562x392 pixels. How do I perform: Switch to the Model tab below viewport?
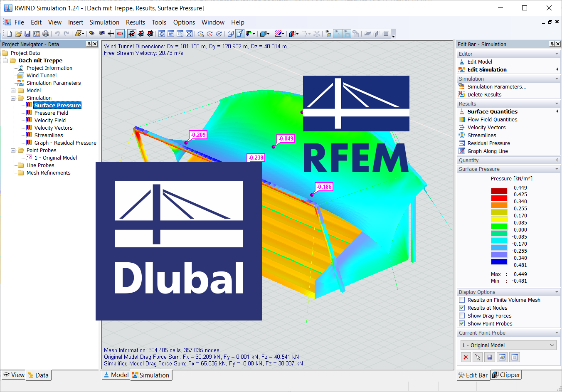coord(116,375)
